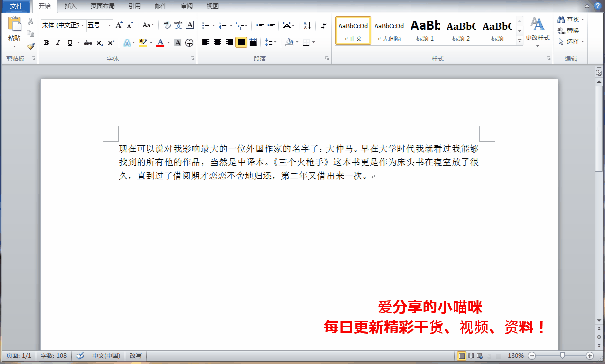Open borders dropdown arrow
The width and height of the screenshot is (605, 364).
(x=314, y=42)
